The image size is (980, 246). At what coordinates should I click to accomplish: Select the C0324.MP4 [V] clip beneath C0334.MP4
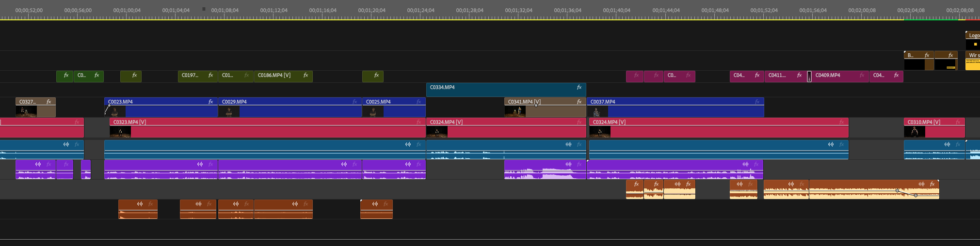[506, 128]
